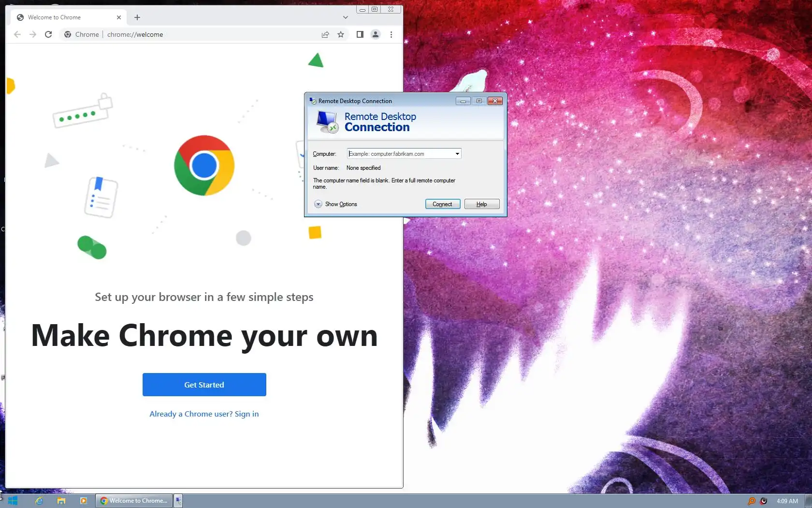Close the Chrome window
The height and width of the screenshot is (508, 812).
(x=391, y=9)
